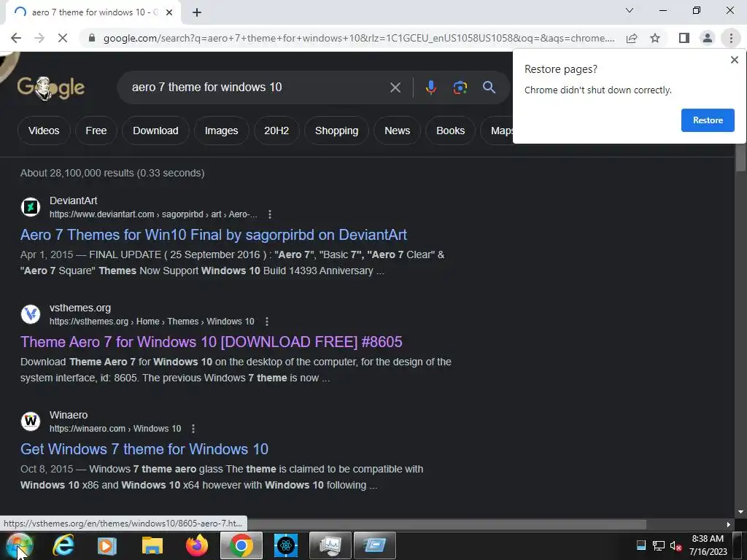Select the 20H2 filter chip

276,131
